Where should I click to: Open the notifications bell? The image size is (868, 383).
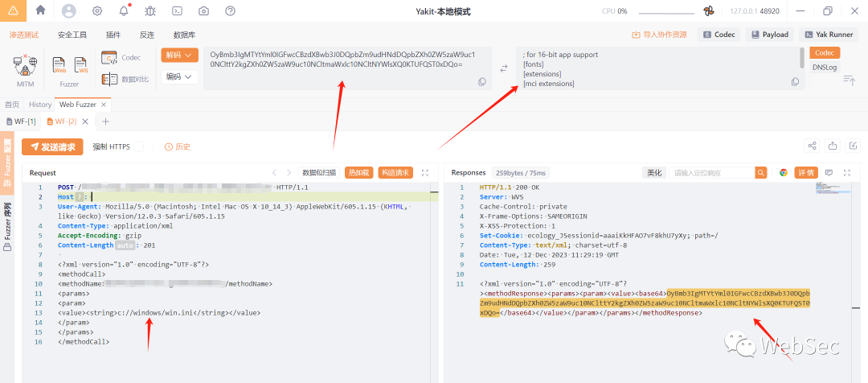pos(124,11)
